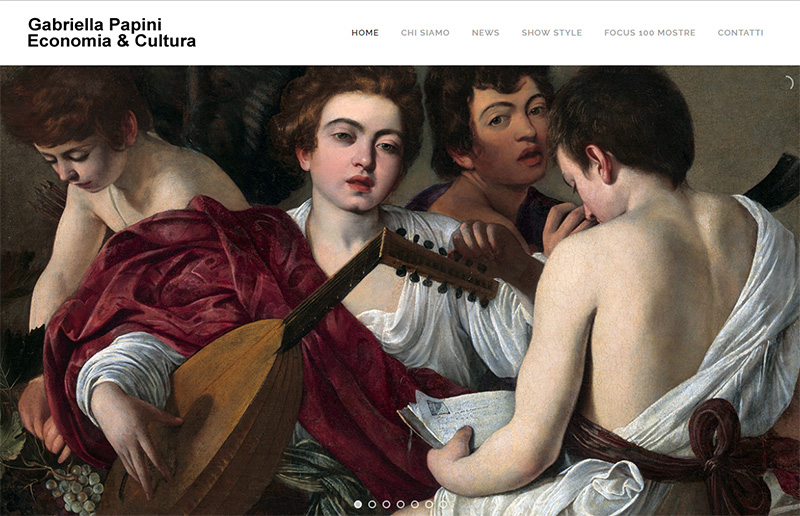Jump to the sixth slide dot
The width and height of the screenshot is (800, 516).
430,504
